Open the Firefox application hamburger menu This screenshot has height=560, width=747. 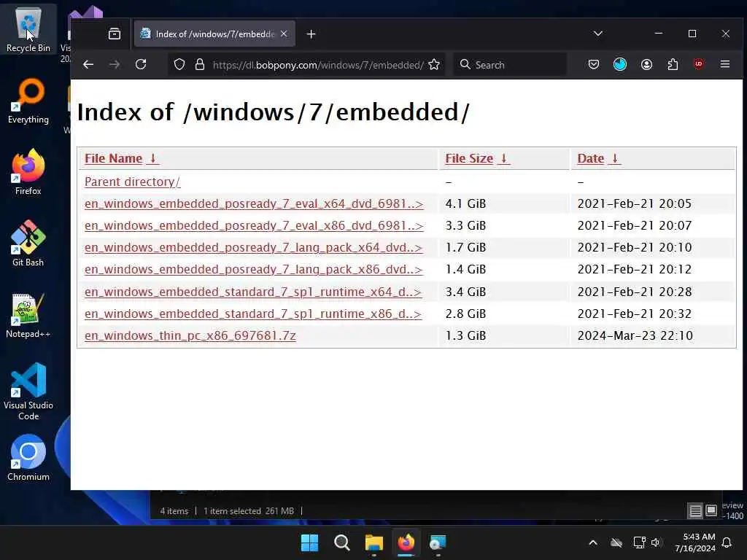pos(725,64)
